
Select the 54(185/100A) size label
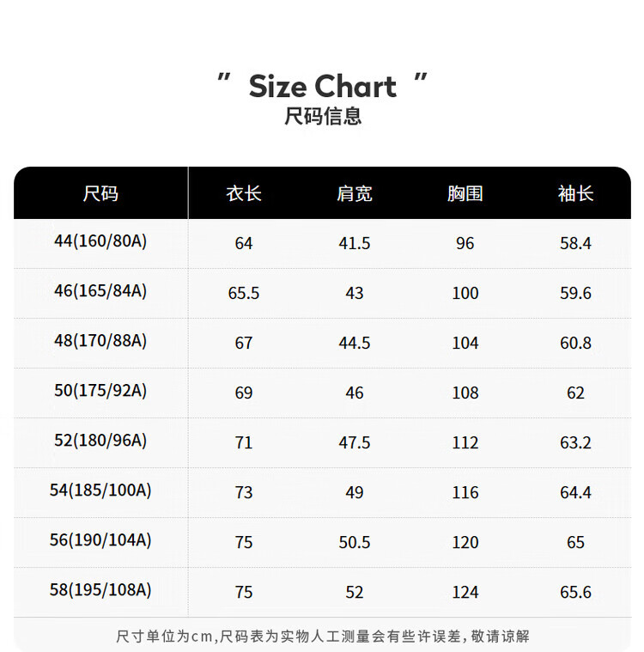100,491
